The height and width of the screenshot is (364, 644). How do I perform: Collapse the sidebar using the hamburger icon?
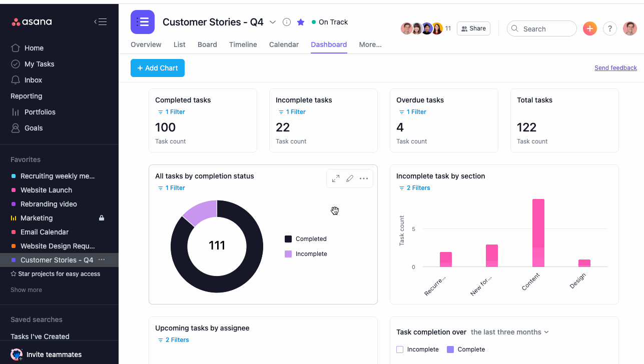pos(100,21)
